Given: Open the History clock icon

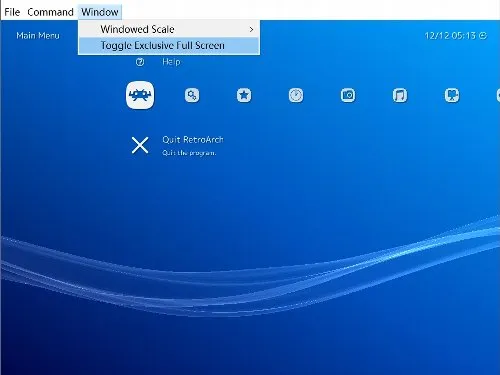Looking at the screenshot, I should point(296,95).
